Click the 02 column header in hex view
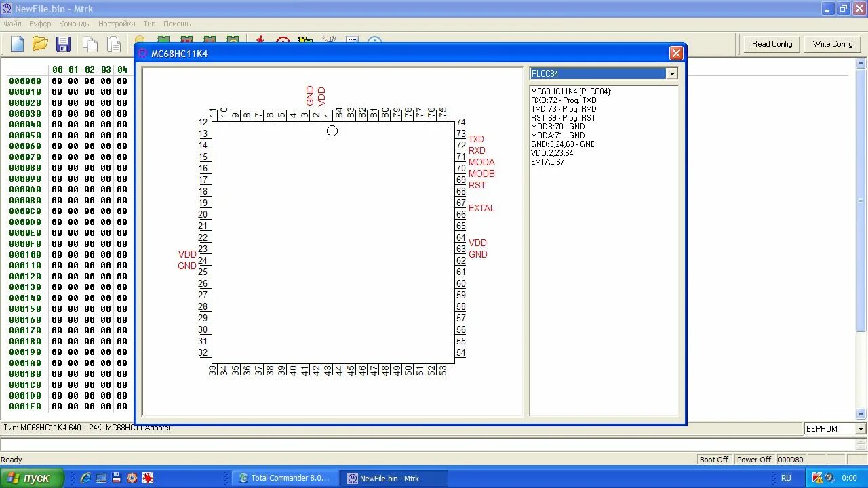The image size is (868, 488). pos(90,69)
